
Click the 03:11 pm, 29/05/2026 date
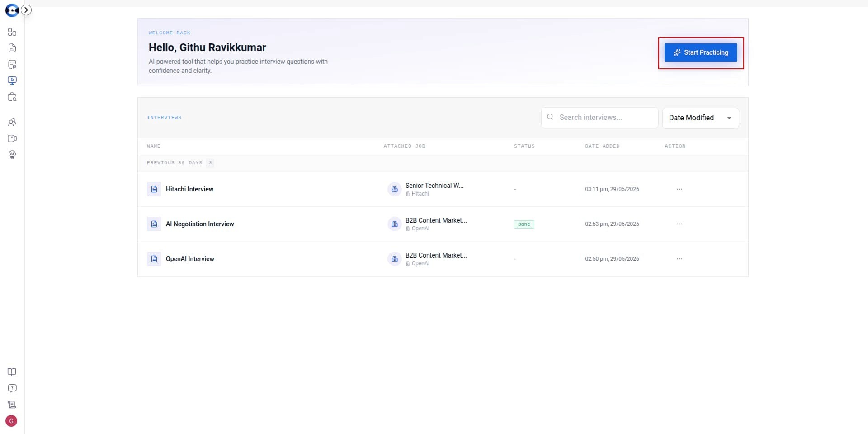click(612, 189)
